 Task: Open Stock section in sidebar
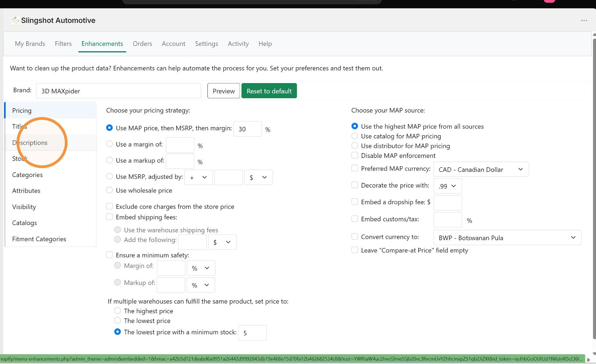point(51,159)
